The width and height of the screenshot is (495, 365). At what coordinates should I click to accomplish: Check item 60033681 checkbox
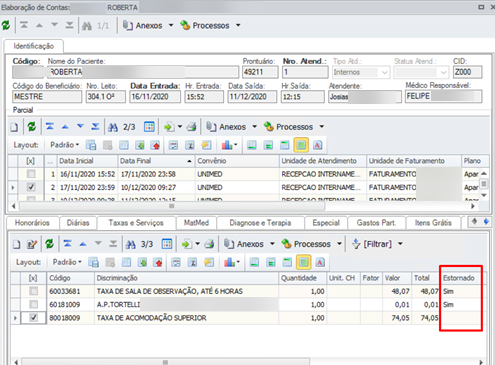click(33, 291)
